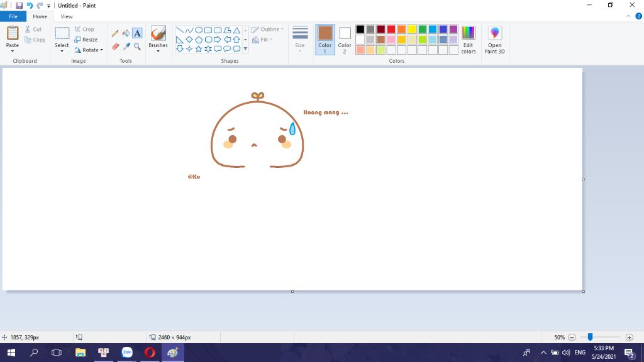
Task: Zoom in with the plus button
Action: tap(629, 337)
